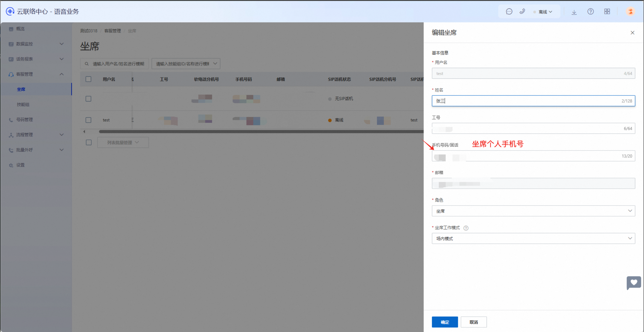Viewport: 644px width, 332px height.
Task: Click help icon next to 坐席工作模式
Action: (466, 228)
